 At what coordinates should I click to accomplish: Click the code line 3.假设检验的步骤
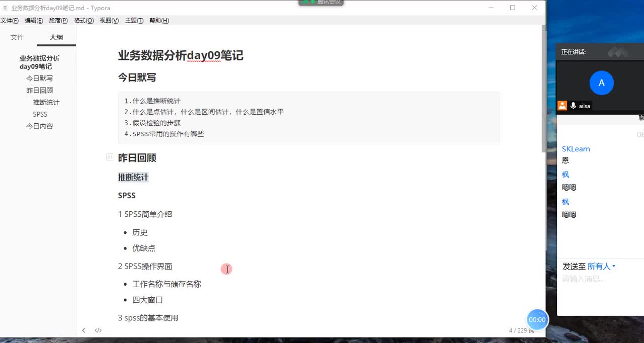(x=152, y=123)
